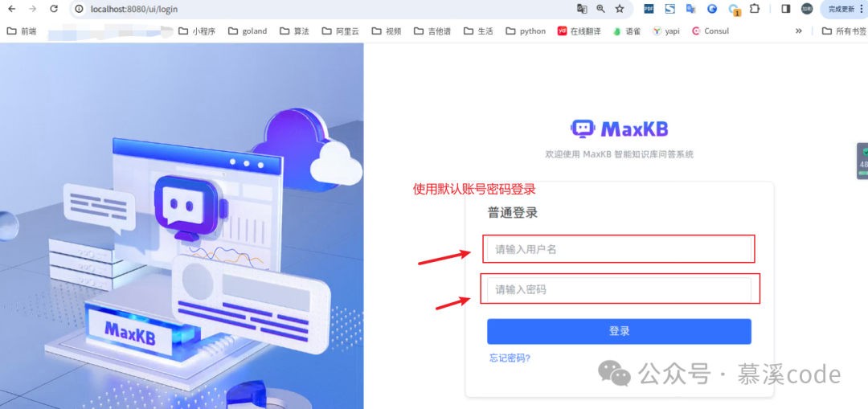The height and width of the screenshot is (409, 868).
Task: Open the yapi bookmark
Action: 665,31
